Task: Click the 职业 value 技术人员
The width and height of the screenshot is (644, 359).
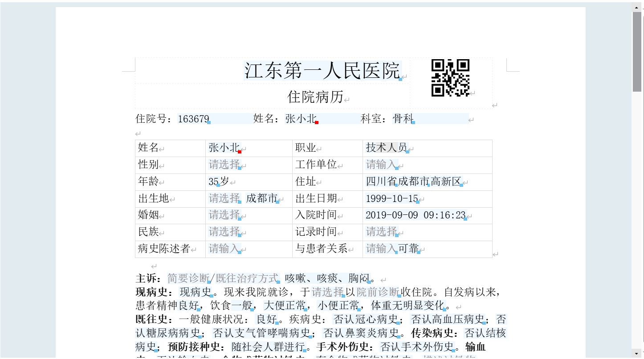Action: (386, 148)
